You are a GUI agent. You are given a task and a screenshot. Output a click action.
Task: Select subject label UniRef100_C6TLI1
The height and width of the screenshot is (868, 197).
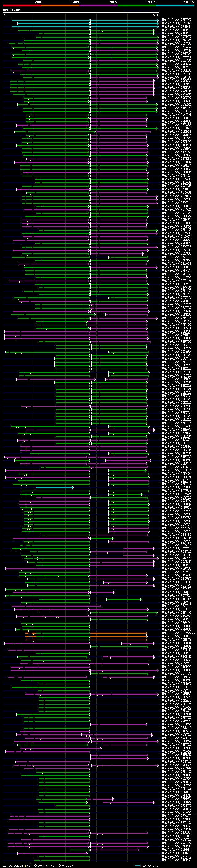[x=176, y=470]
